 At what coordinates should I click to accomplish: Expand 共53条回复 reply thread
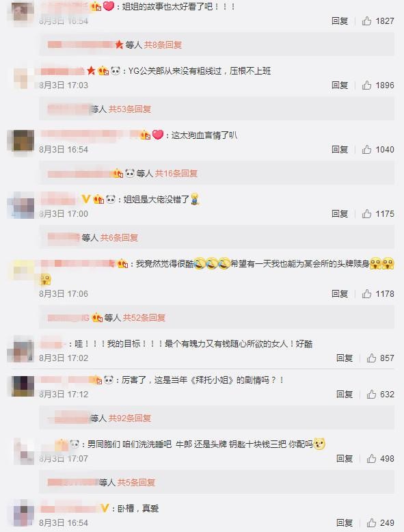tap(130, 109)
